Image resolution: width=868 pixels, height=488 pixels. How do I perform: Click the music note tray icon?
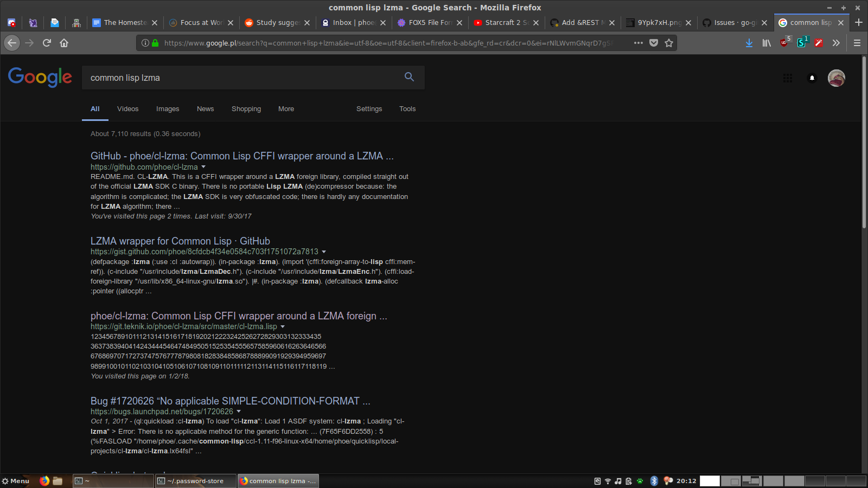pos(618,481)
